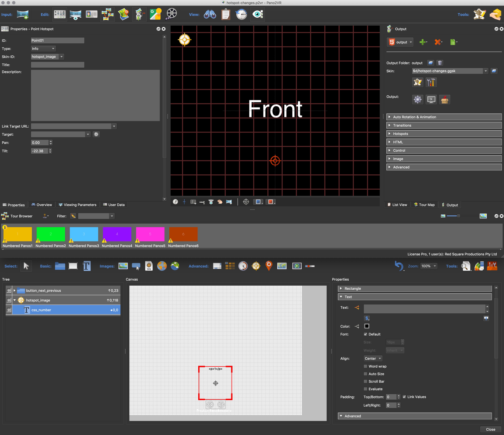Viewport: 504px width, 435px height.
Task: Add a Hotspot Template element
Action: pyautogui.click(x=256, y=266)
